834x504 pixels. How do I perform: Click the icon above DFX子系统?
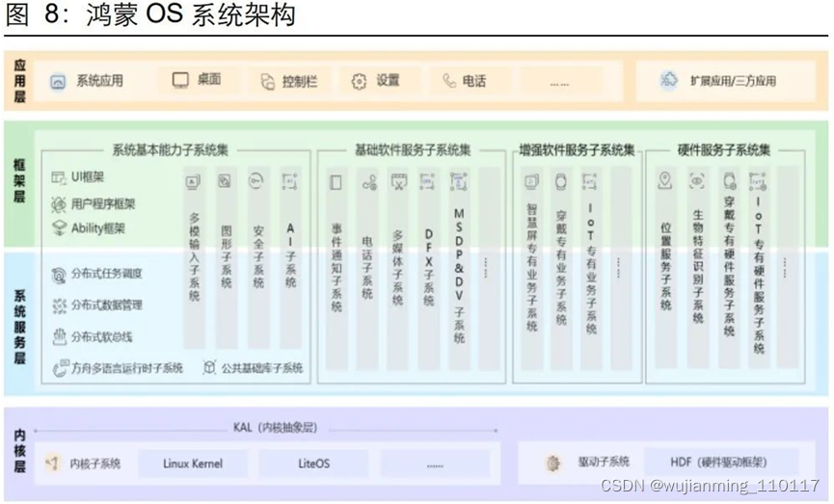click(x=428, y=181)
